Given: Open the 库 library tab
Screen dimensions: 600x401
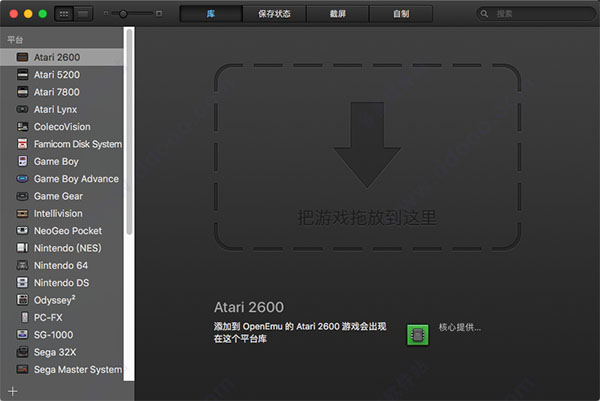Looking at the screenshot, I should (211, 14).
